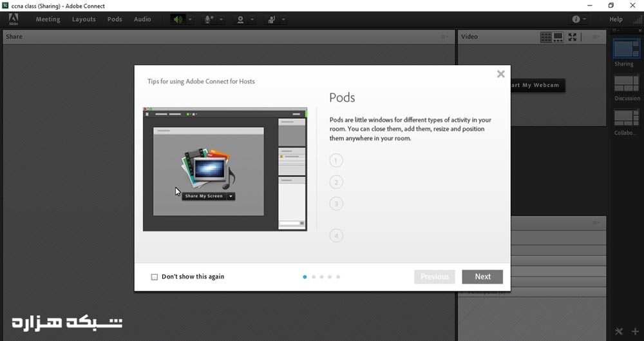
Task: Add new layout with plus icon
Action: (x=635, y=331)
